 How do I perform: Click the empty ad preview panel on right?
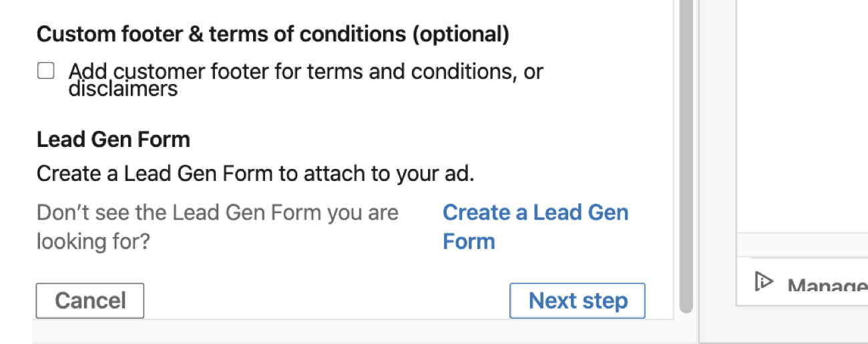pos(801,114)
